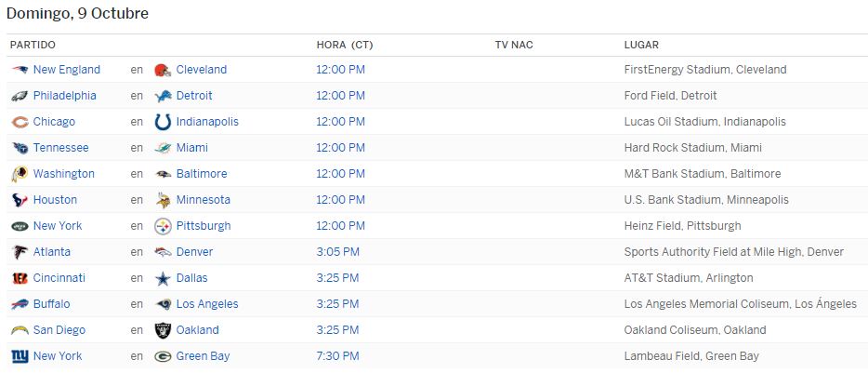This screenshot has width=868, height=373.
Task: Open the Philadelphia team link
Action: (x=65, y=95)
